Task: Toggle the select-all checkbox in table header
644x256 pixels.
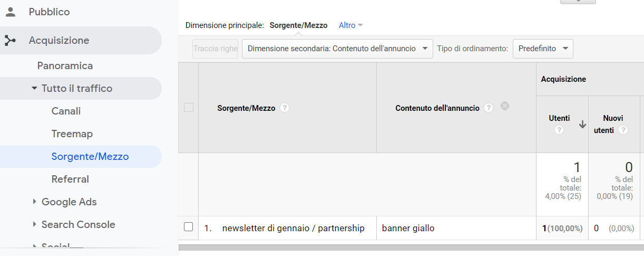Action: (x=189, y=108)
